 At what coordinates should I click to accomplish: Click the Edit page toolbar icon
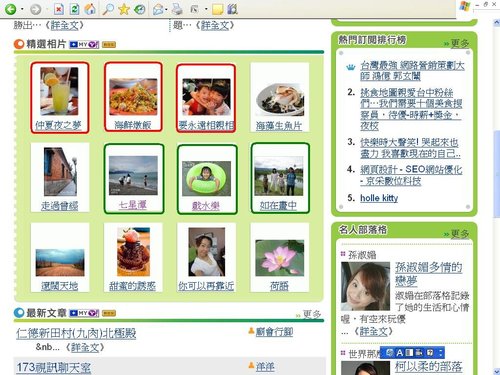tap(194, 9)
